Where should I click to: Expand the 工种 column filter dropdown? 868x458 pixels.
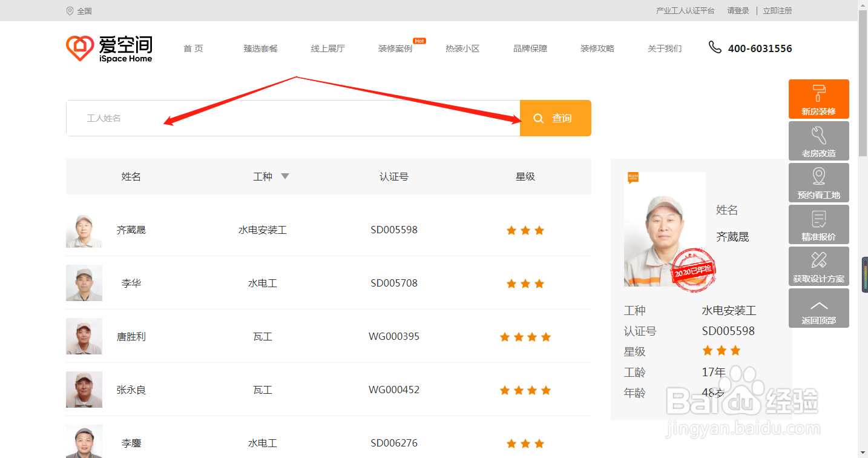click(x=284, y=176)
